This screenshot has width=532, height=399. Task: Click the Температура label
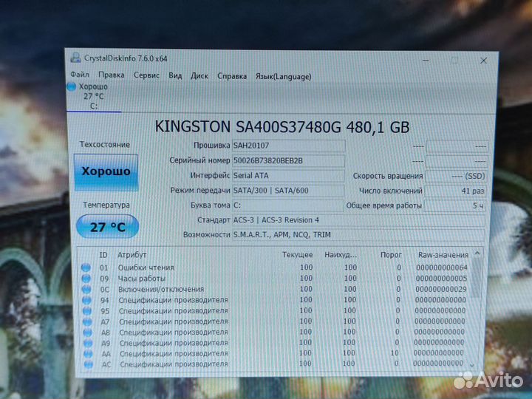point(106,205)
